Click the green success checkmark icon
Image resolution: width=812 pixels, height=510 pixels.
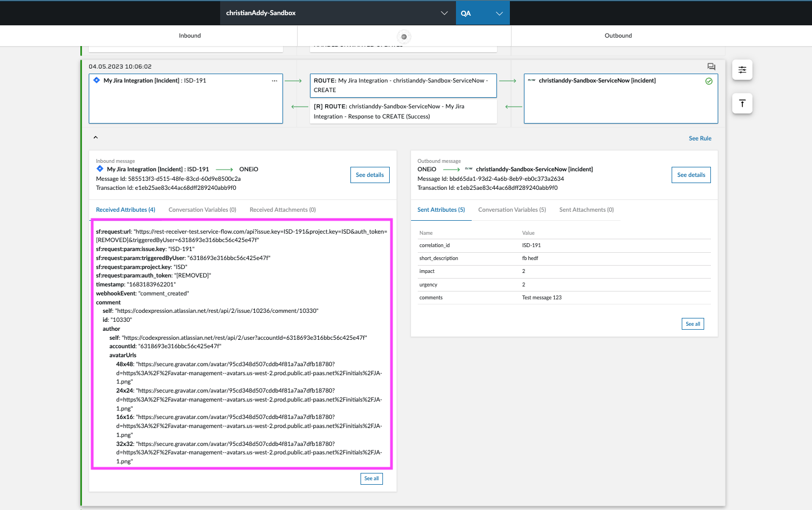pyautogui.click(x=709, y=81)
